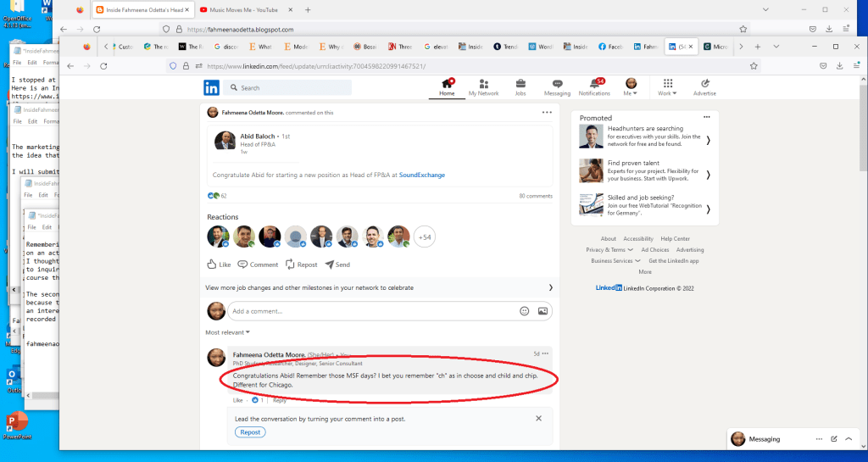Attach an image to the comment
This screenshot has height=462, width=868.
pos(542,311)
